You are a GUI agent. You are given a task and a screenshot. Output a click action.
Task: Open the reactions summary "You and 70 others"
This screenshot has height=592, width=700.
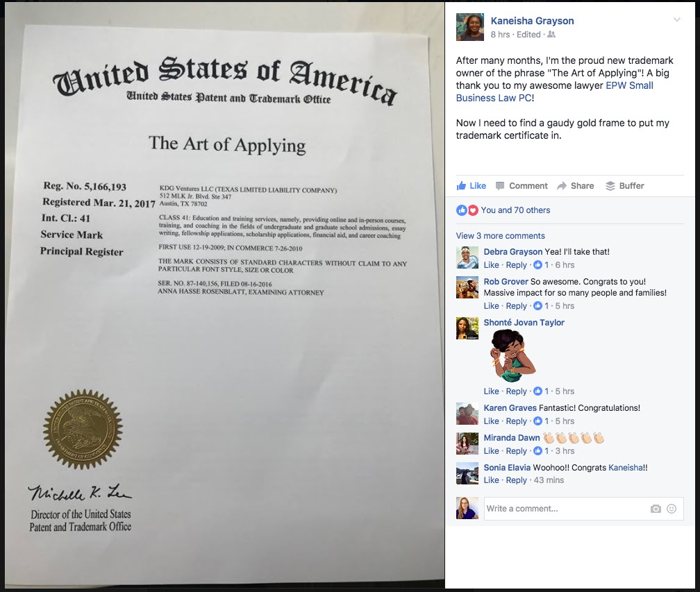[515, 210]
